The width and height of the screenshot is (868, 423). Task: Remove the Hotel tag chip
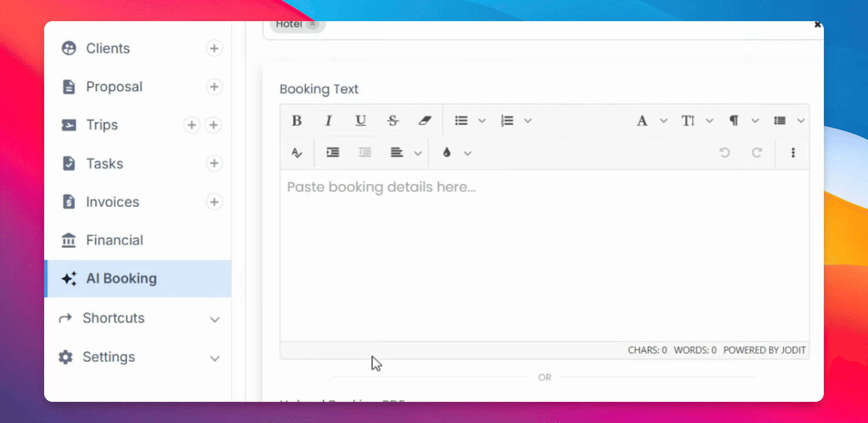click(x=312, y=24)
